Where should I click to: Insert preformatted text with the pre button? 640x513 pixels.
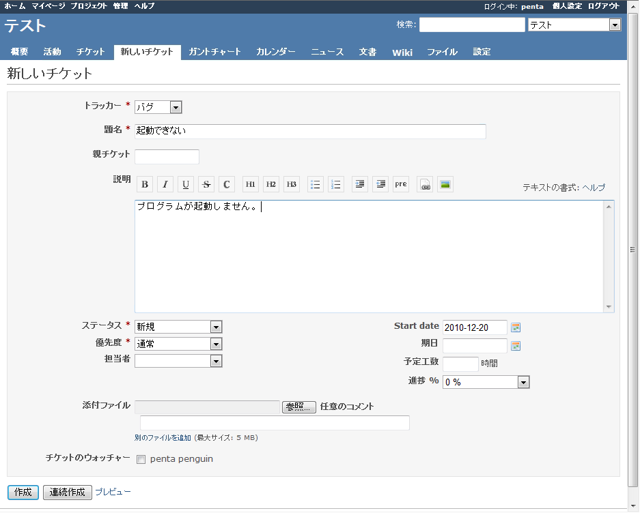(x=401, y=184)
